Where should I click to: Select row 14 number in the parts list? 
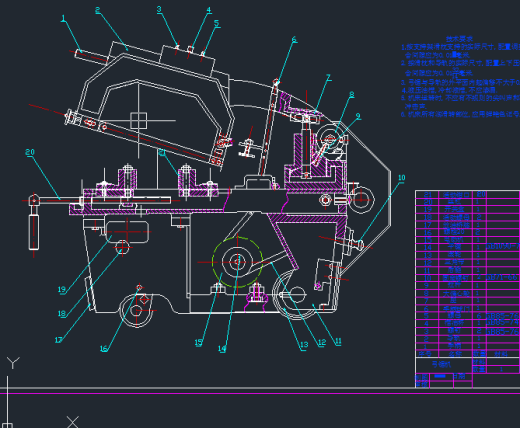427,247
